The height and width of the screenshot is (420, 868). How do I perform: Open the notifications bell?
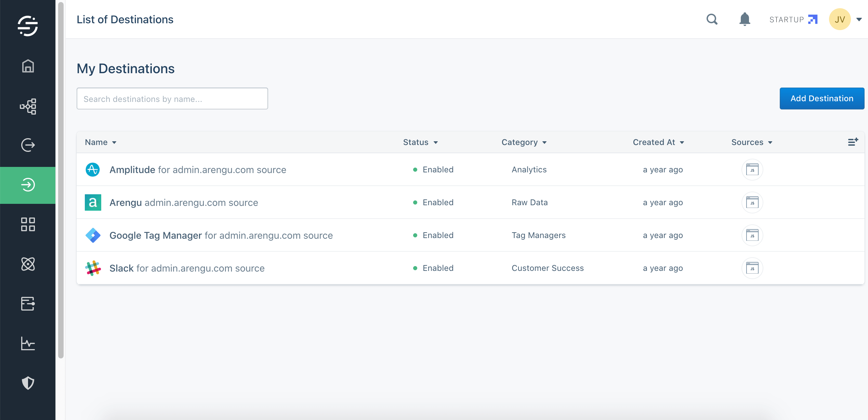click(x=745, y=19)
